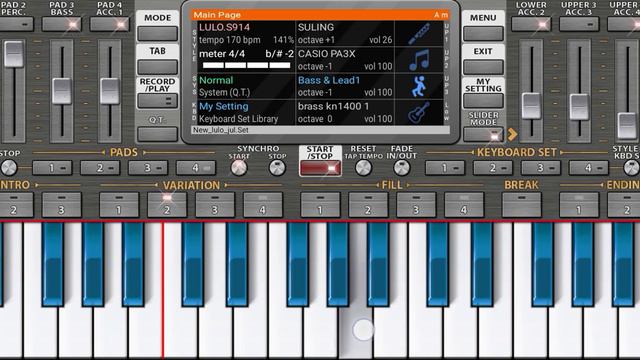Select the Bass & Lead1 upper 3 sound

click(x=345, y=86)
